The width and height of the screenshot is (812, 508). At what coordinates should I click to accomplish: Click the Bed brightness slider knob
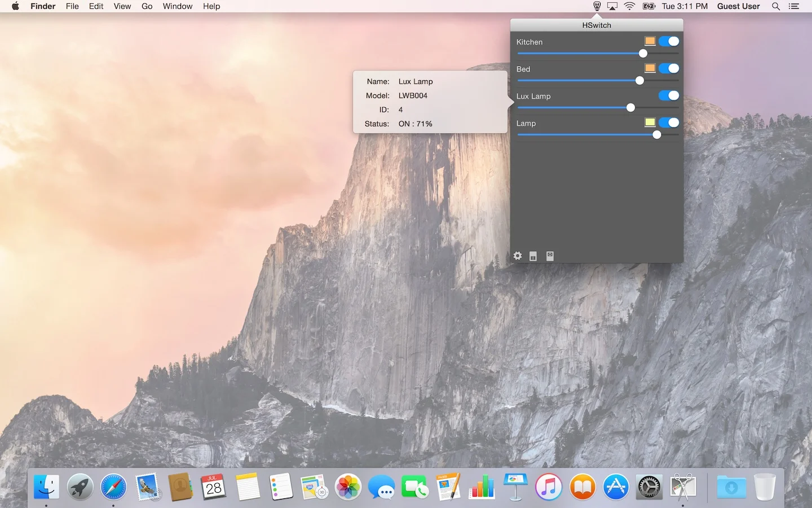tap(639, 81)
